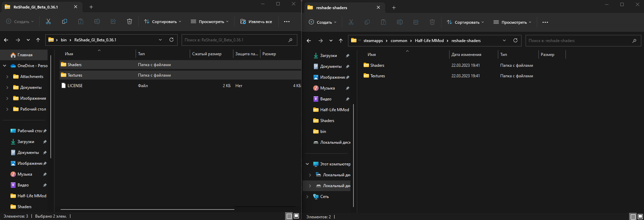644x220 pixels.
Task: Select the LICENSE file in left window
Action: (75, 86)
